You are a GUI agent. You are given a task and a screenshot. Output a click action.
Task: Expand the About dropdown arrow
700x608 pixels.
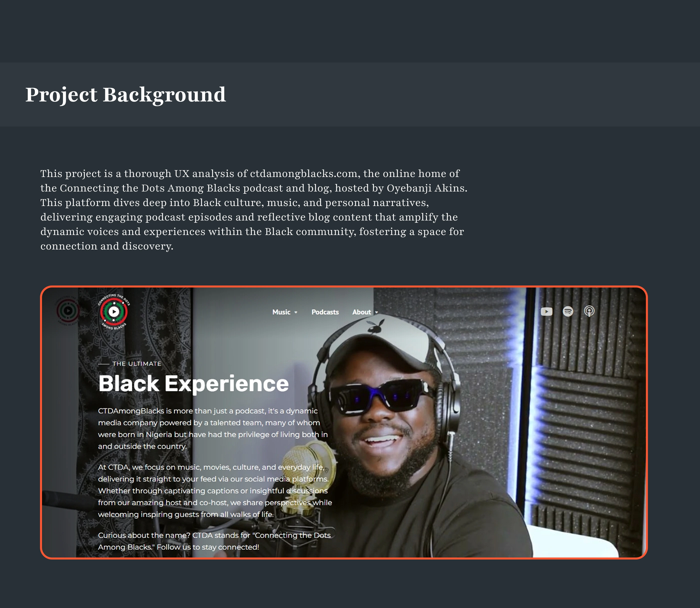coord(377,312)
